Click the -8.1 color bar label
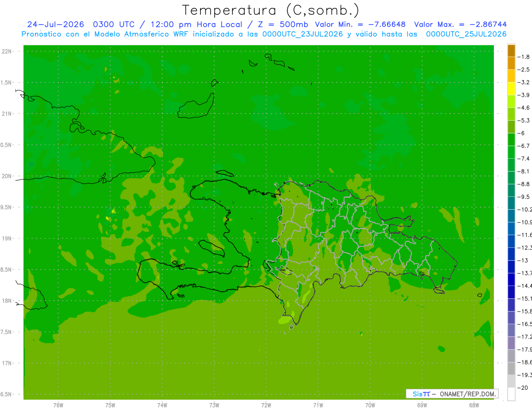This screenshot has width=532, height=411. pyautogui.click(x=524, y=171)
